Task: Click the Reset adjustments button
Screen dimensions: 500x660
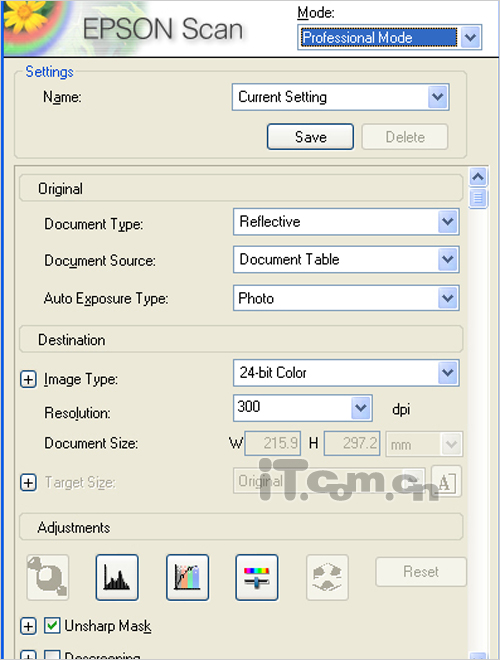Action: pos(421,572)
